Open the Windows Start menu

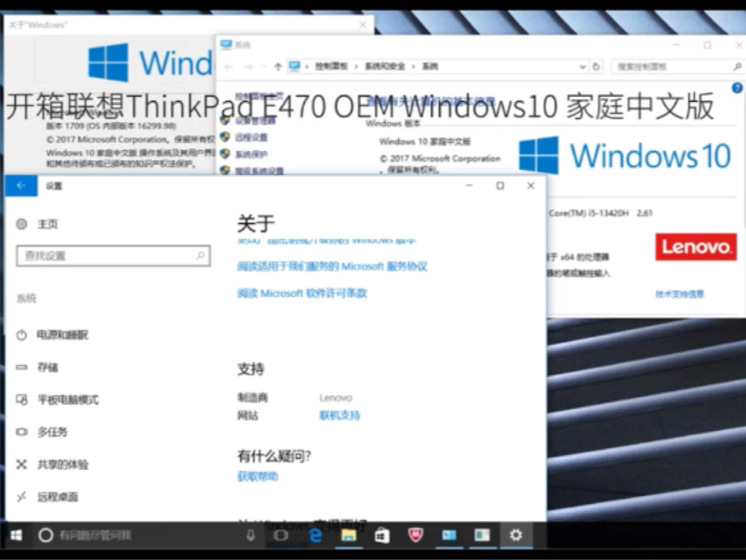[16, 535]
